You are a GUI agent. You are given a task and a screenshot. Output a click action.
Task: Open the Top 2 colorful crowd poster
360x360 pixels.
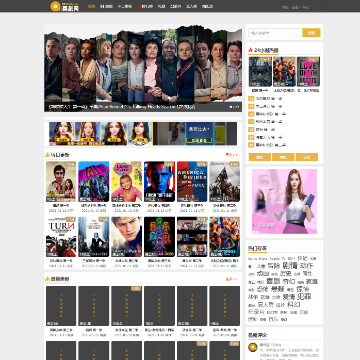(x=284, y=72)
